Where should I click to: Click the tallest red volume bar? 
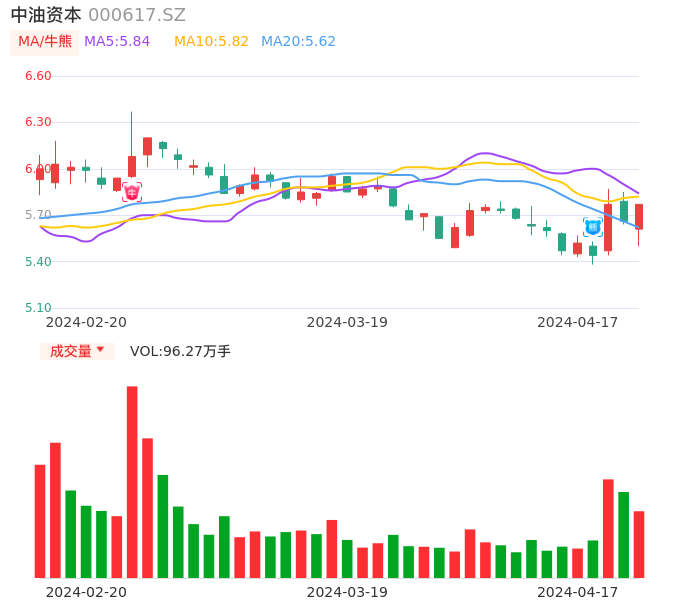pos(132,482)
